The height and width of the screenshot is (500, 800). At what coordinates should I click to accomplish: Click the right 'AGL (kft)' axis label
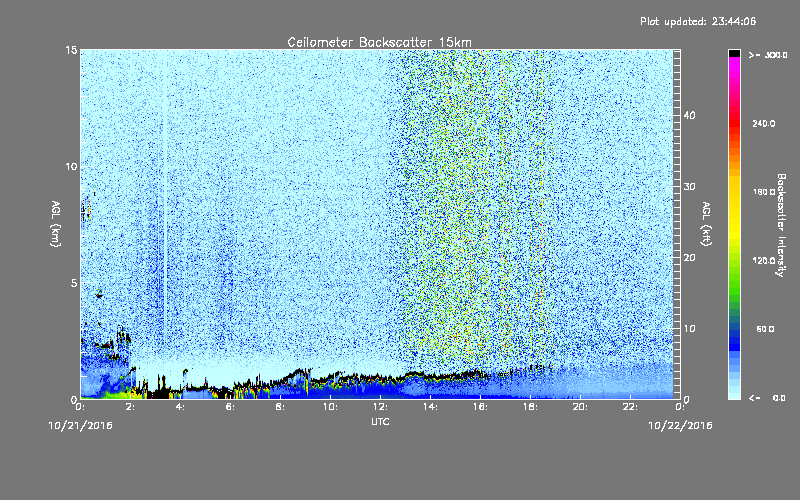706,223
